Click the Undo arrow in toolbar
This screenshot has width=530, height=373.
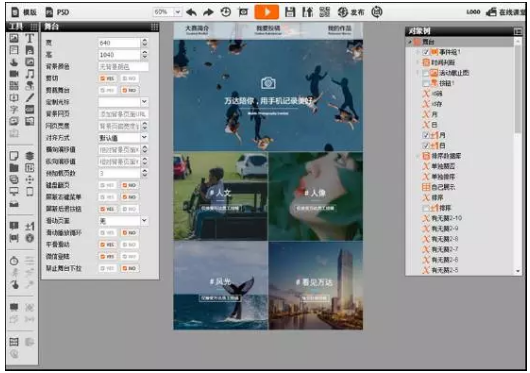coord(192,13)
